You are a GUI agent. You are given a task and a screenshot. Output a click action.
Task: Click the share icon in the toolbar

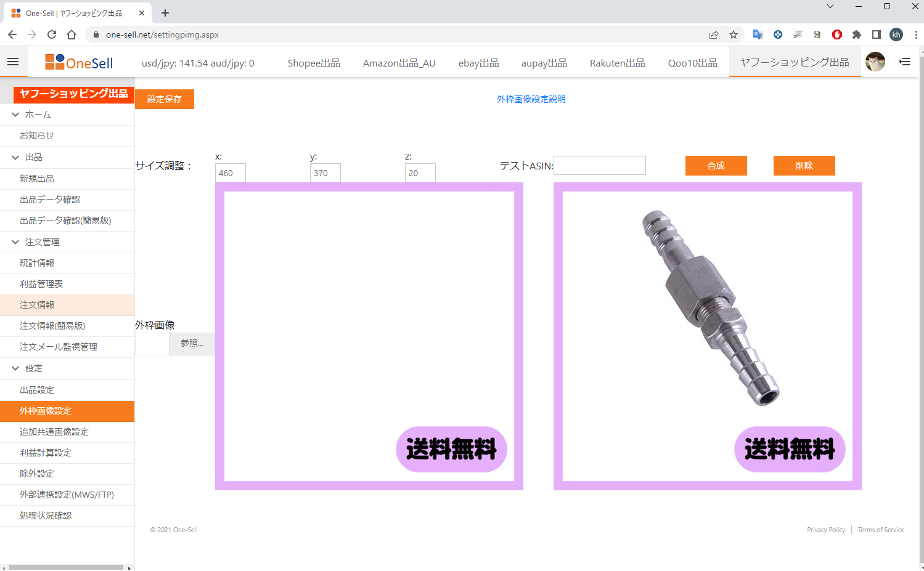pyautogui.click(x=713, y=35)
